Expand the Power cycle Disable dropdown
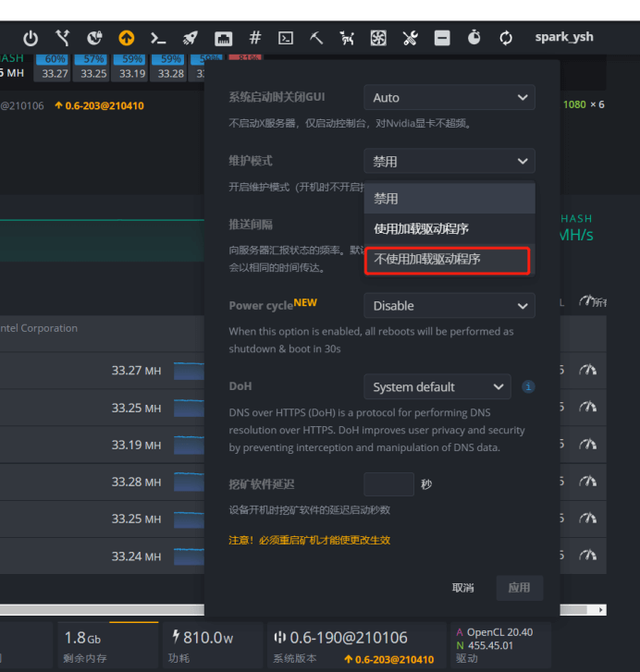 [x=449, y=306]
